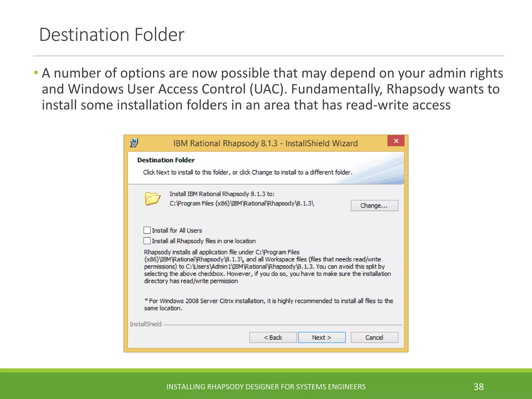Screen dimensions: 532x399
Task: Select the install path C:\Program Files (x86) text
Action: [x=242, y=203]
